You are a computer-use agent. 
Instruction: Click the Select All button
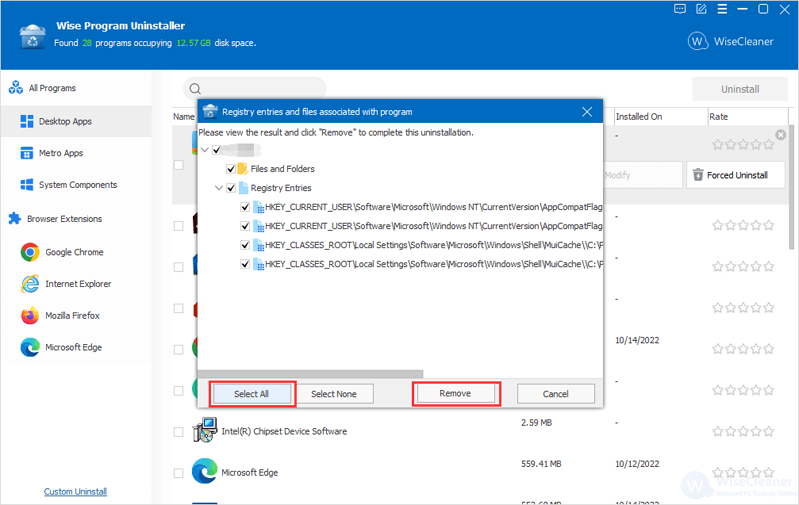coord(252,394)
